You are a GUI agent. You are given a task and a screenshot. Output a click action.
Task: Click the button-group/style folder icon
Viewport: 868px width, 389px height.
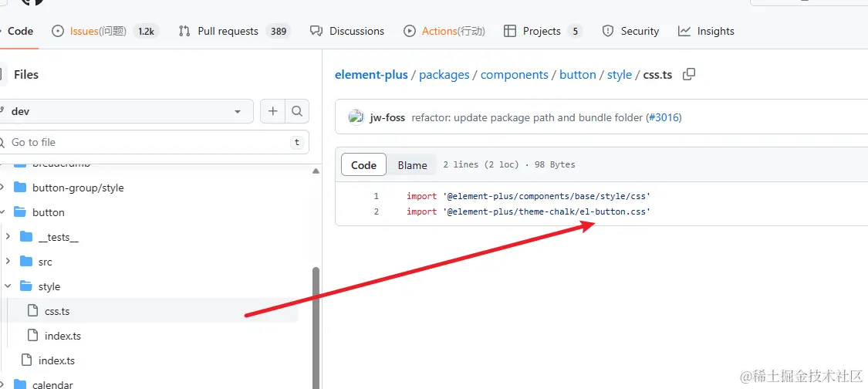pyautogui.click(x=19, y=188)
